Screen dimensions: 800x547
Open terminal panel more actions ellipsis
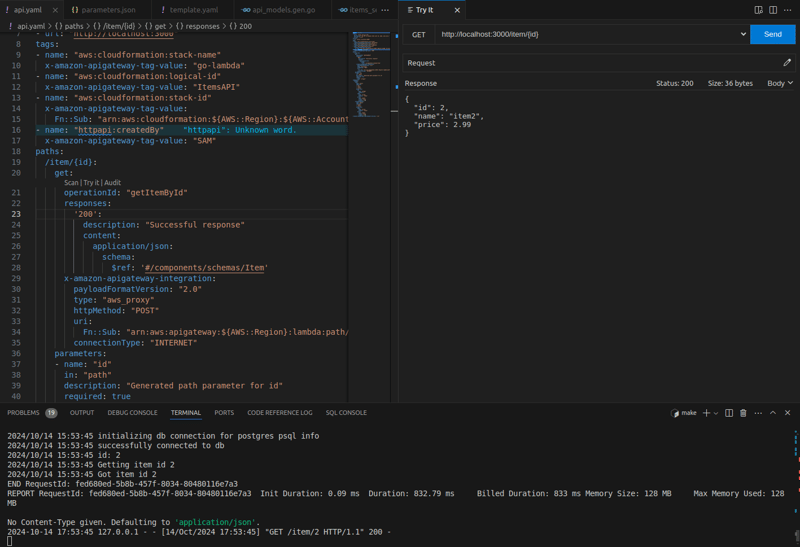click(758, 413)
